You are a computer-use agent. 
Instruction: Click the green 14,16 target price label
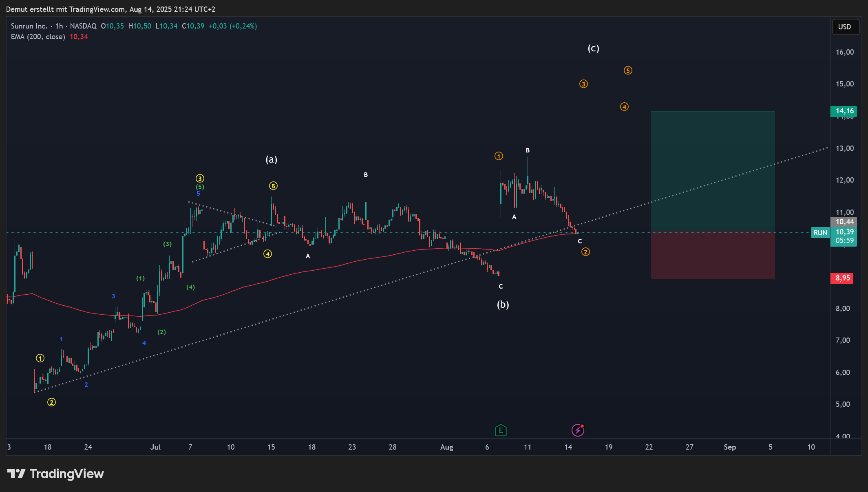pos(844,111)
